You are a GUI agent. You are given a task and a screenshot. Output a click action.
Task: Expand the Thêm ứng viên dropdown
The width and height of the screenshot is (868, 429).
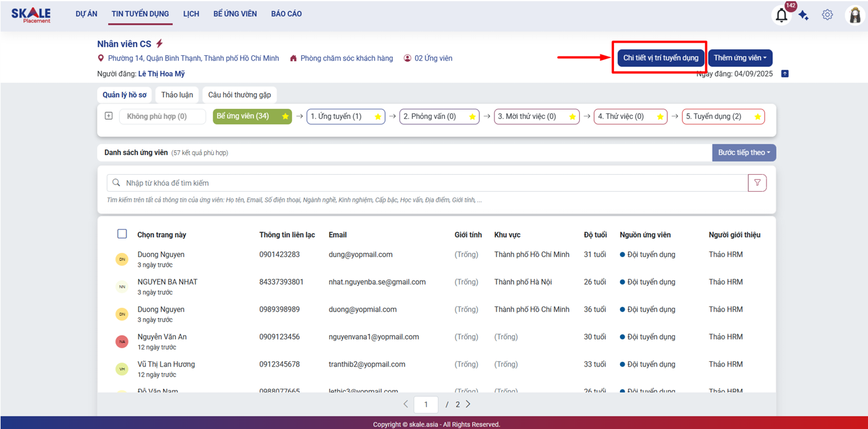(740, 58)
